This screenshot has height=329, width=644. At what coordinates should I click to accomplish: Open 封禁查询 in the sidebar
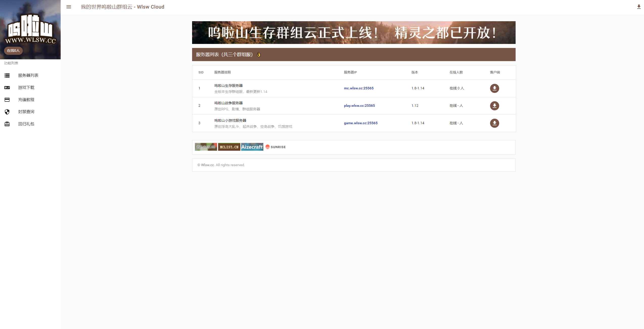coord(30,112)
